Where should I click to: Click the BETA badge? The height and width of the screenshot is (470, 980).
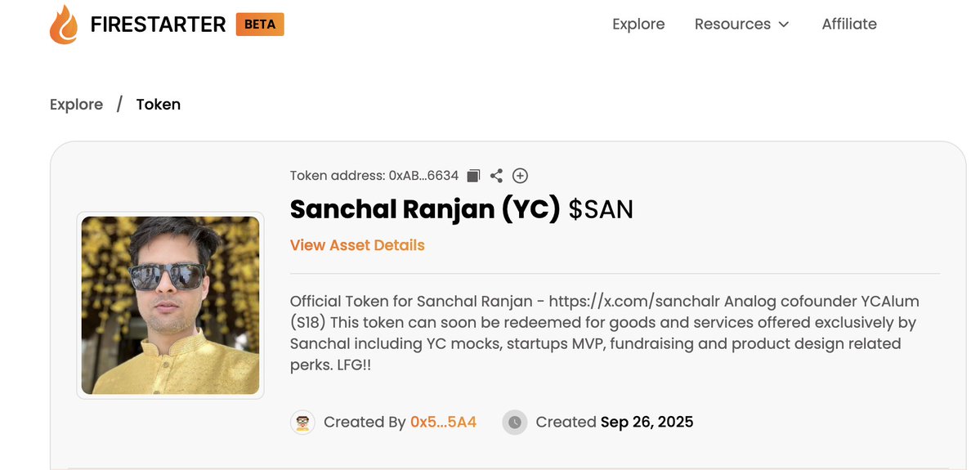260,25
